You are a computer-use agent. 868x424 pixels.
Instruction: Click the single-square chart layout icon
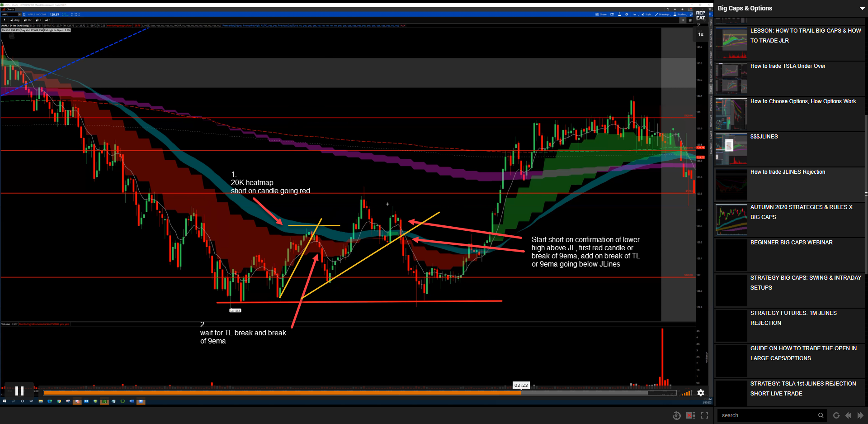(x=683, y=20)
